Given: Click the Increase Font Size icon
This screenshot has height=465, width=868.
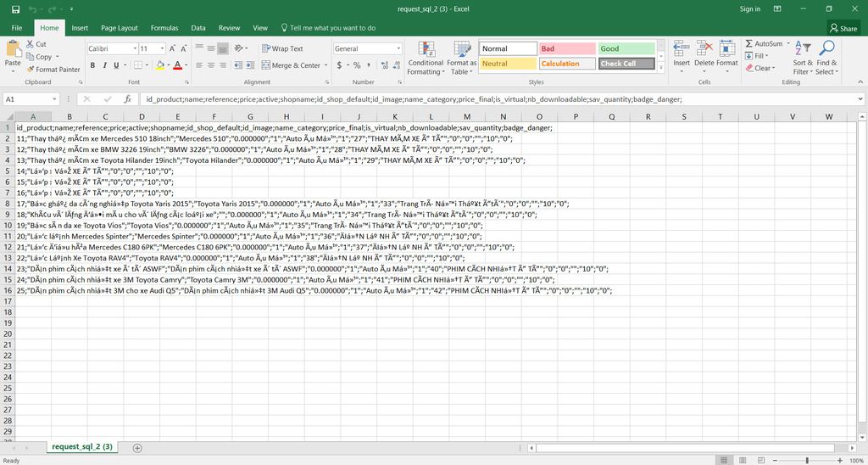Looking at the screenshot, I should [x=173, y=49].
